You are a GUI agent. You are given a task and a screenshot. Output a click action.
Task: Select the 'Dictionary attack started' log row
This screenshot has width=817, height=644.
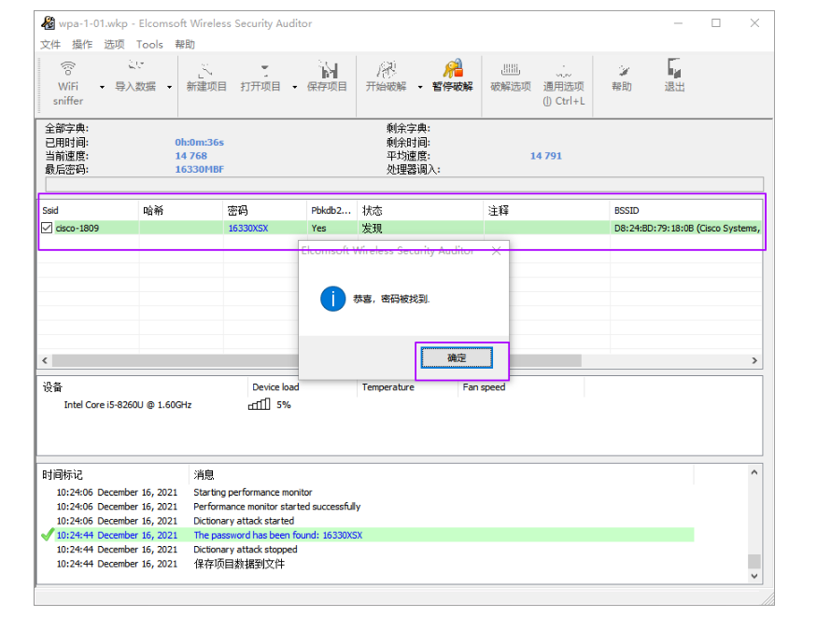374,521
